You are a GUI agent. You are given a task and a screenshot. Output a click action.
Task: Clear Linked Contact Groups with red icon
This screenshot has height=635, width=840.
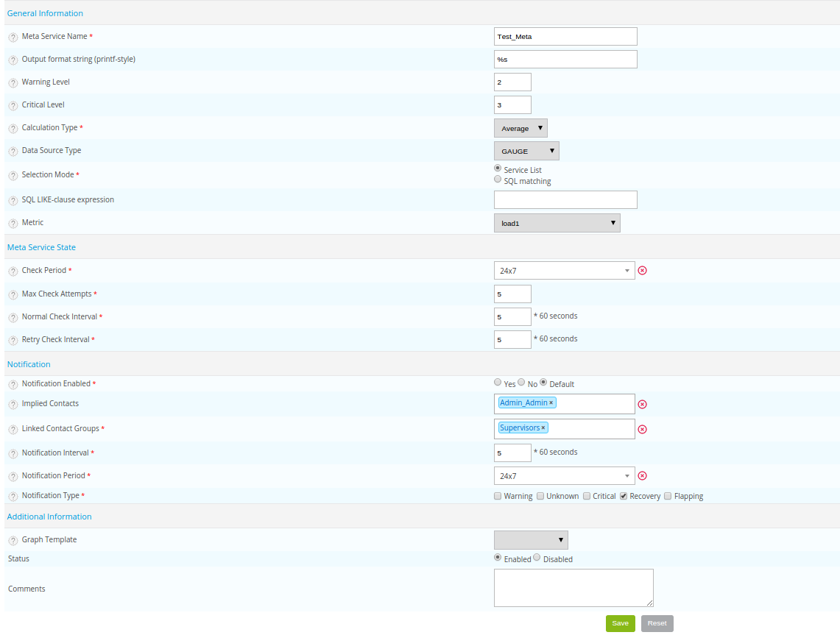click(642, 429)
